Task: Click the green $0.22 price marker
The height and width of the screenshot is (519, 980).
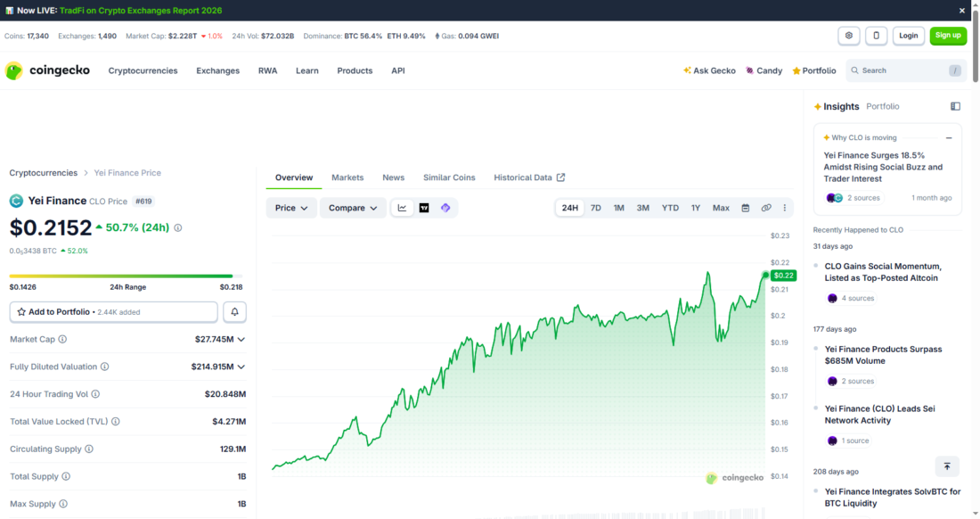Action: point(783,276)
